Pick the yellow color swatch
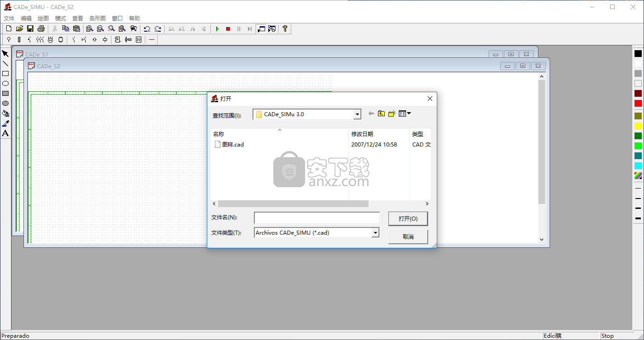This screenshot has width=644, height=340. pyautogui.click(x=638, y=126)
